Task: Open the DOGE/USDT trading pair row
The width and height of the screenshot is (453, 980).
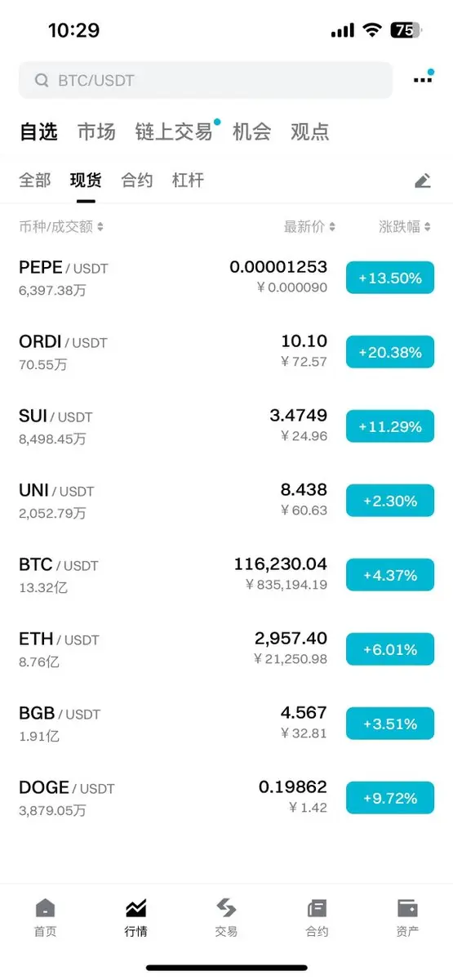Action: tap(226, 798)
